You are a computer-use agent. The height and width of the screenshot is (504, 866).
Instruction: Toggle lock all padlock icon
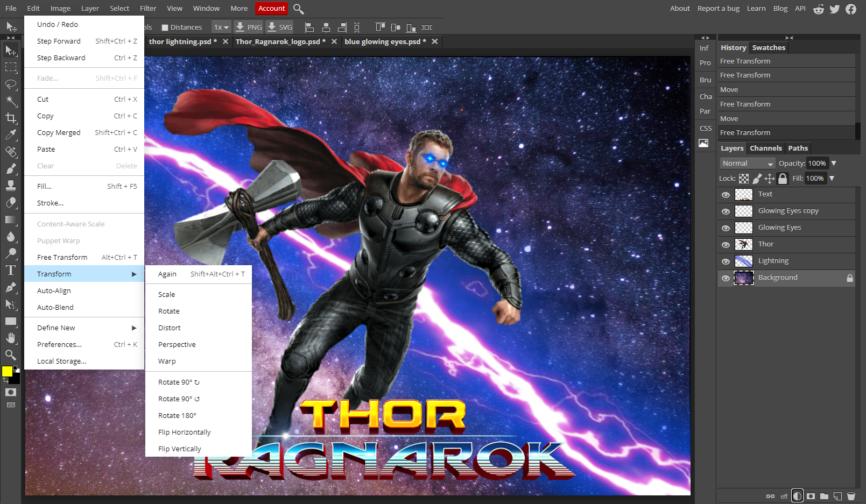pyautogui.click(x=783, y=179)
